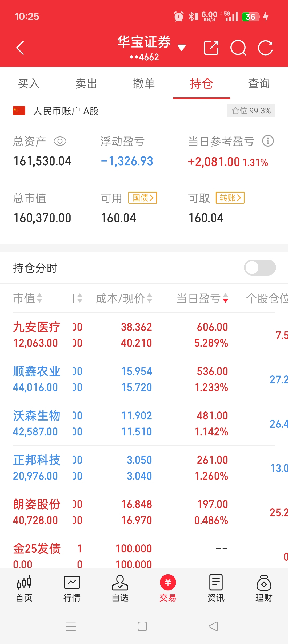Open the 顺鑫农业 holding row
288x644 pixels.
pyautogui.click(x=144, y=379)
